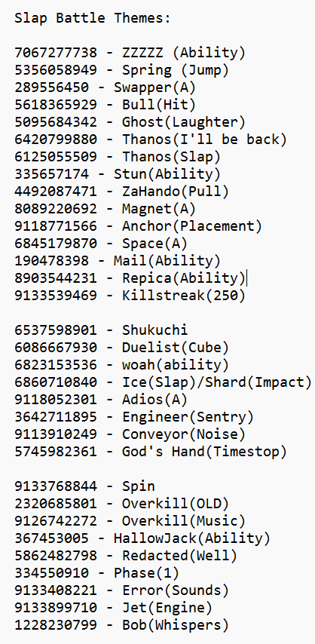Click on the Shukuchi entry

(x=101, y=330)
